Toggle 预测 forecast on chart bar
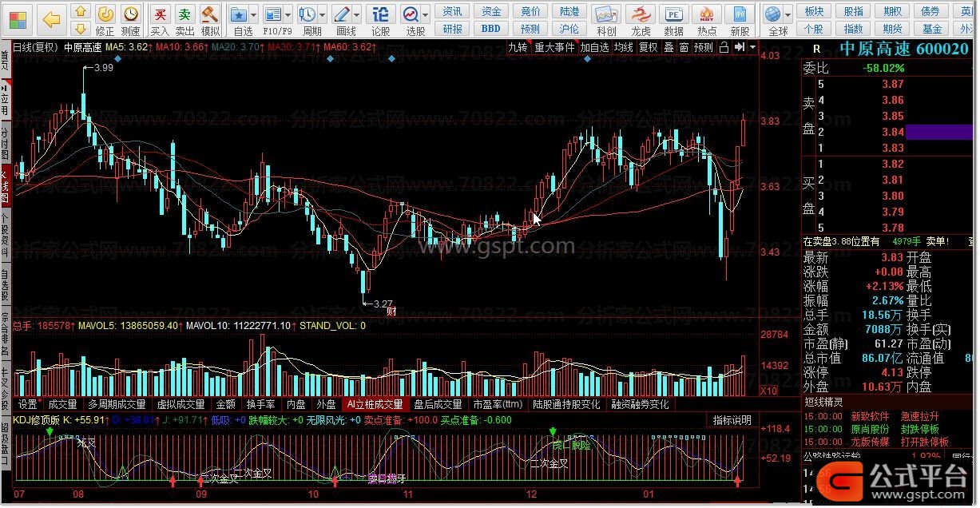The height and width of the screenshot is (508, 980). 704,47
